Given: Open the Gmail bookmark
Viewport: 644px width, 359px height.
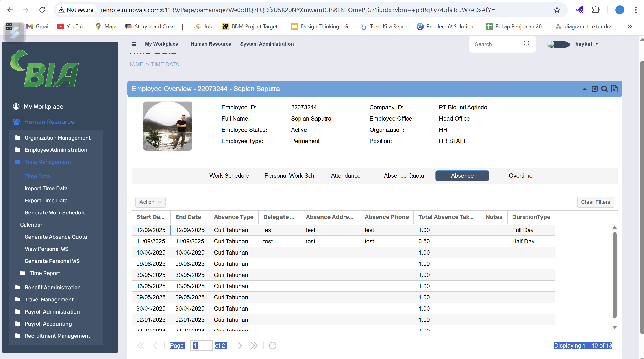Looking at the screenshot, I should [38, 26].
